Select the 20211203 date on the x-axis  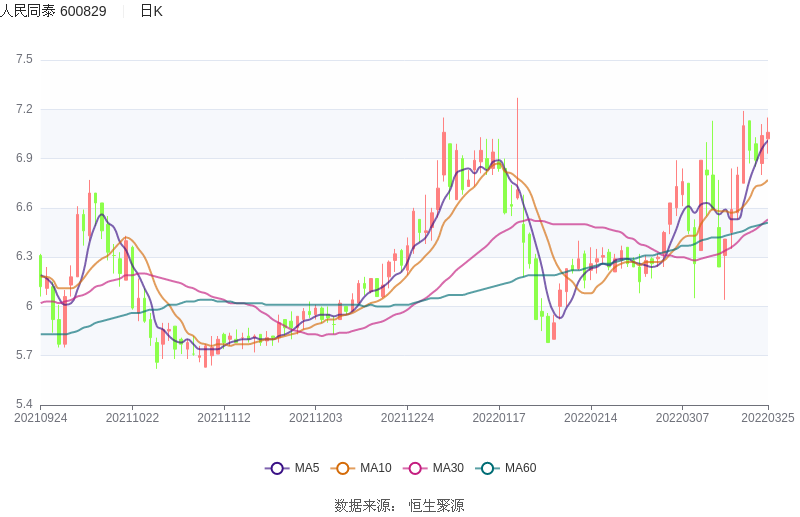pos(315,418)
